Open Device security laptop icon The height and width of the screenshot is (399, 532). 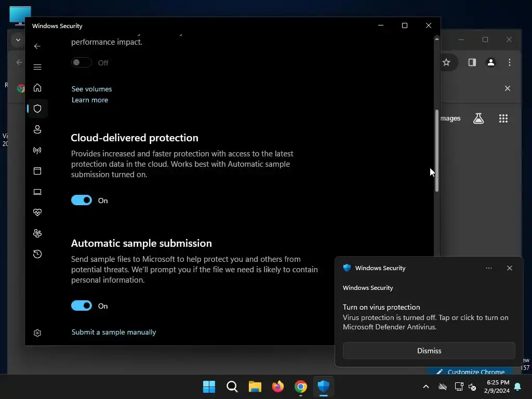tap(37, 192)
